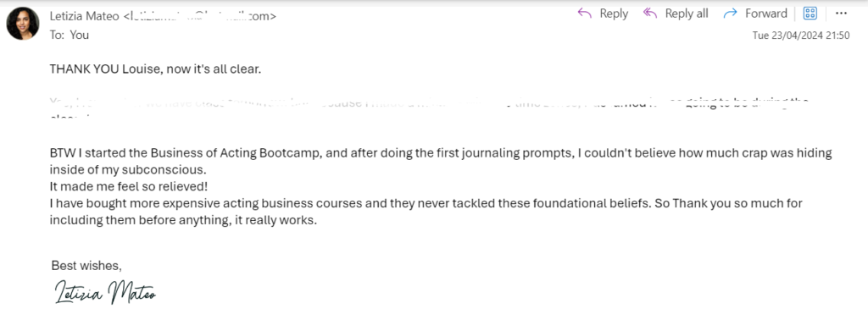Select the Forward text label

click(766, 14)
